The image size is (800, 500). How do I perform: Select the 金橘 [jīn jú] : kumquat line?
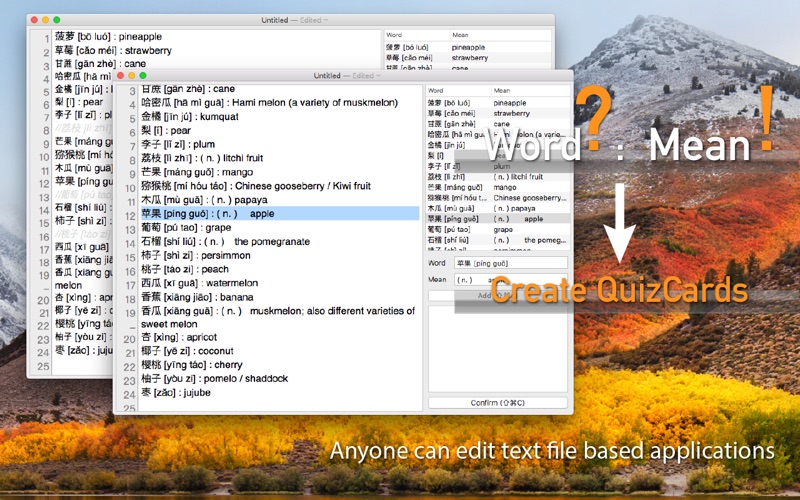pos(190,116)
